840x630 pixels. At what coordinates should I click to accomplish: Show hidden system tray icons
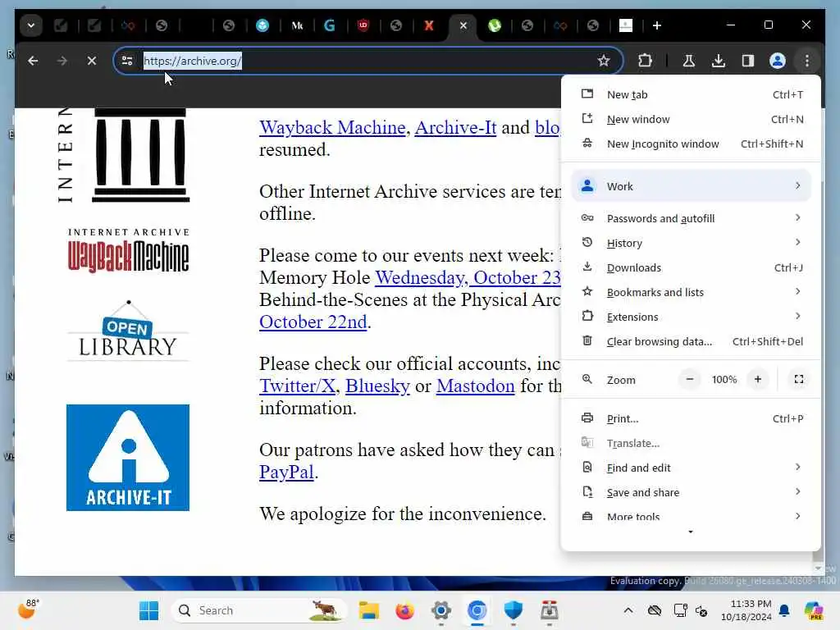[628, 610]
